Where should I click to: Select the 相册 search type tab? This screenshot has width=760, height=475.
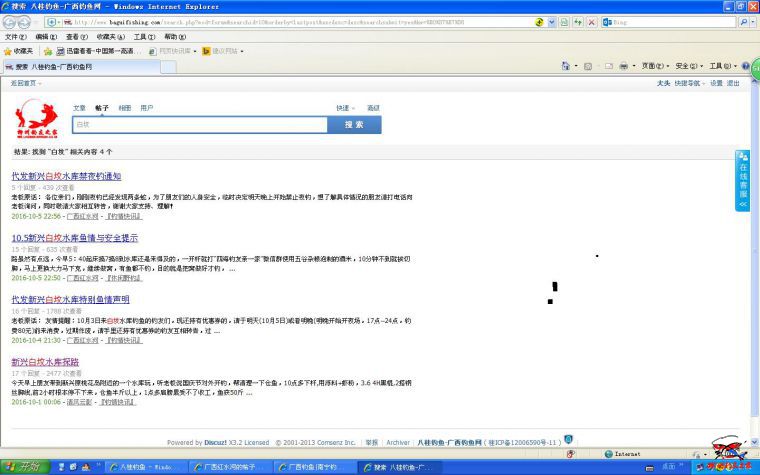pyautogui.click(x=125, y=108)
